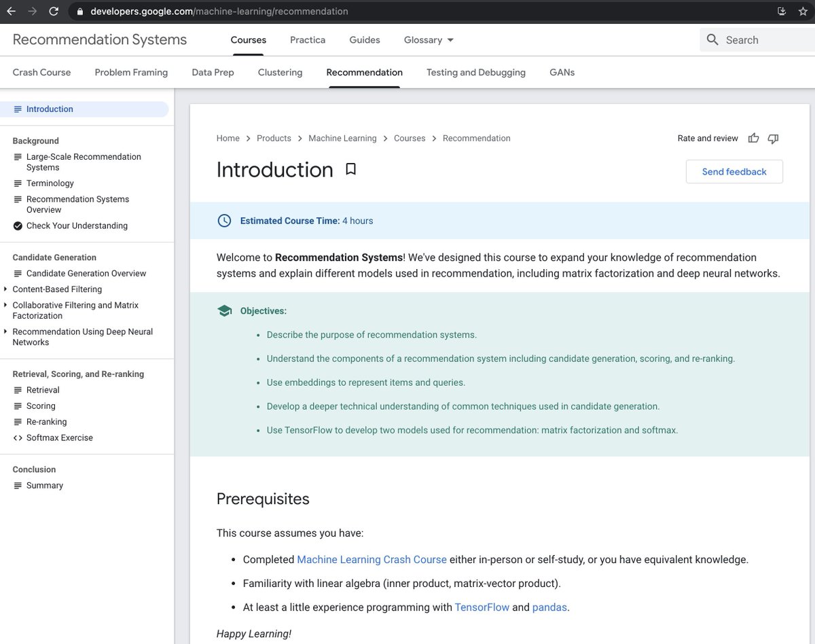This screenshot has height=644, width=815.
Task: Switch to Testing and Debugging tab
Action: pos(476,72)
